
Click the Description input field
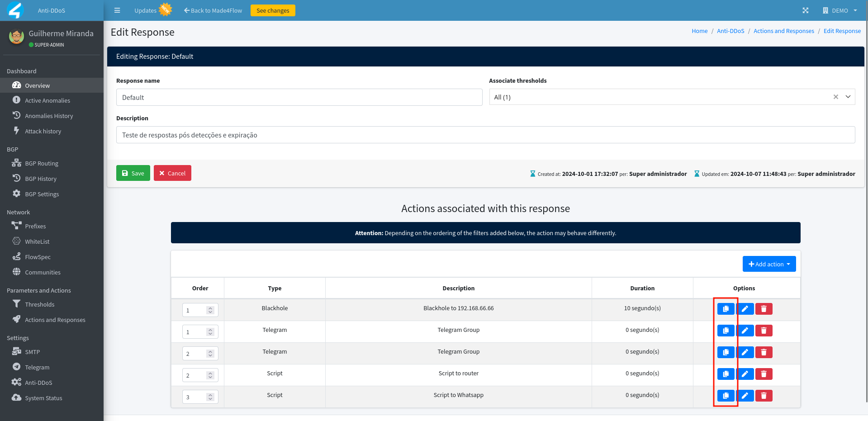[x=485, y=135]
